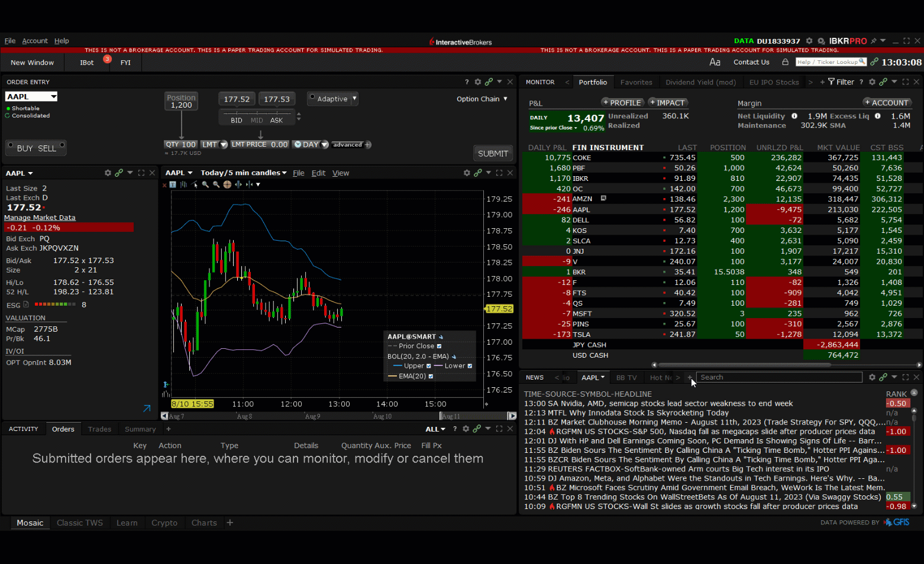Expand the Today/5 min candles dropdown
Screen dimensions: 924x564
(243, 173)
